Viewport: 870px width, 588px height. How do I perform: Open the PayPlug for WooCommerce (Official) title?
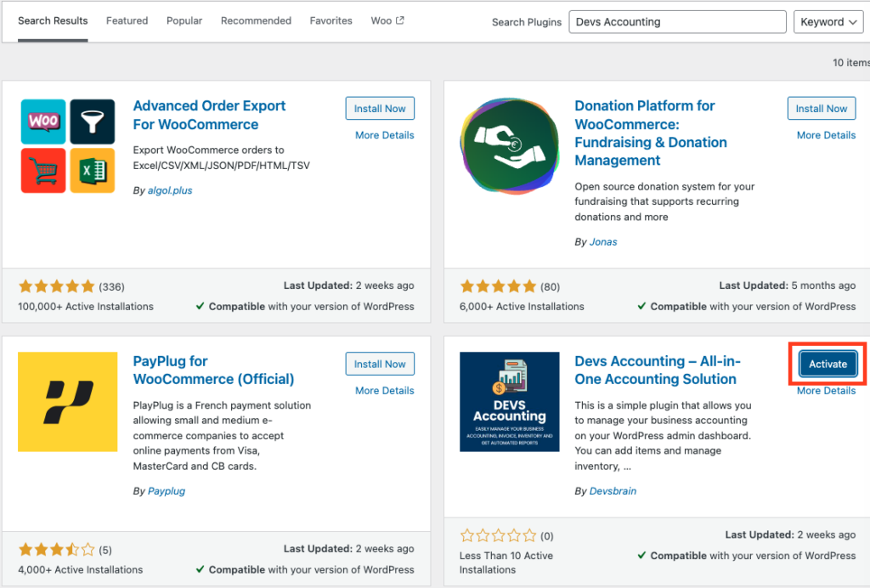point(213,370)
